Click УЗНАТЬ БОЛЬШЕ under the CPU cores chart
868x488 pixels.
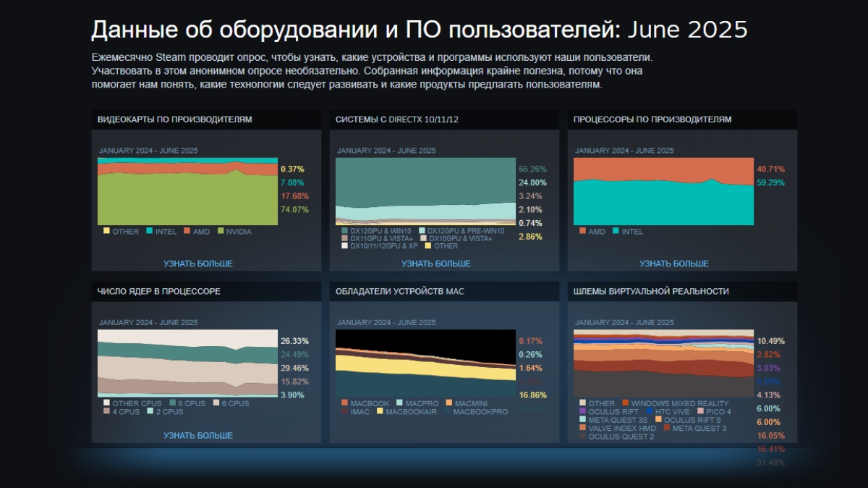tap(197, 435)
